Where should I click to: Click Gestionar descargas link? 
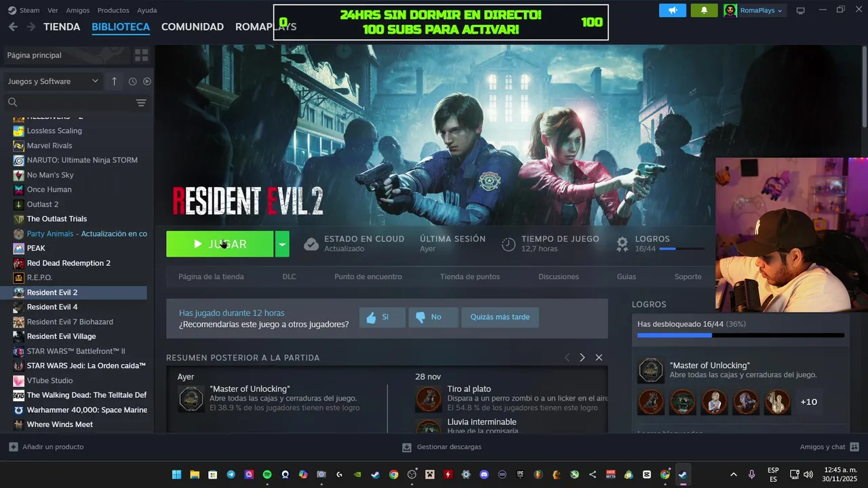441,447
